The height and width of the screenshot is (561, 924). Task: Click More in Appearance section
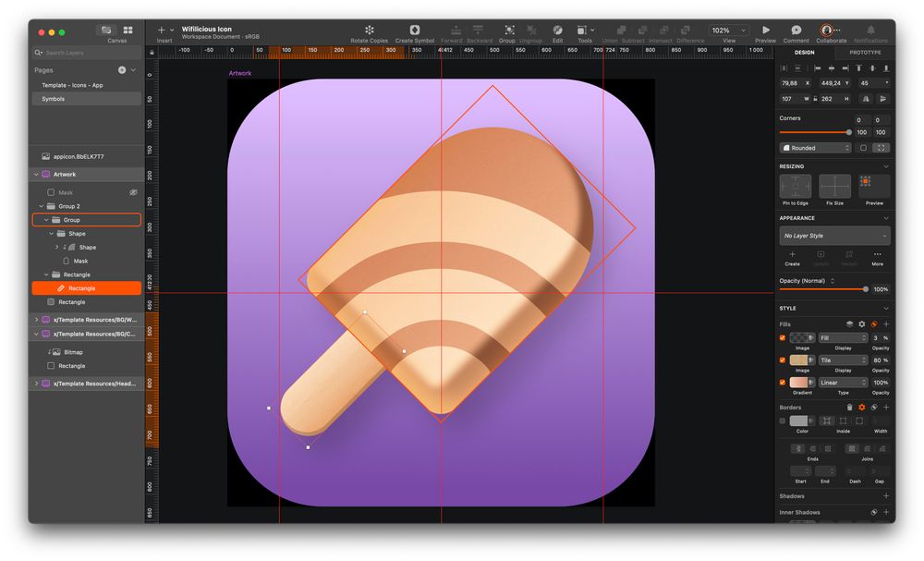point(877,258)
